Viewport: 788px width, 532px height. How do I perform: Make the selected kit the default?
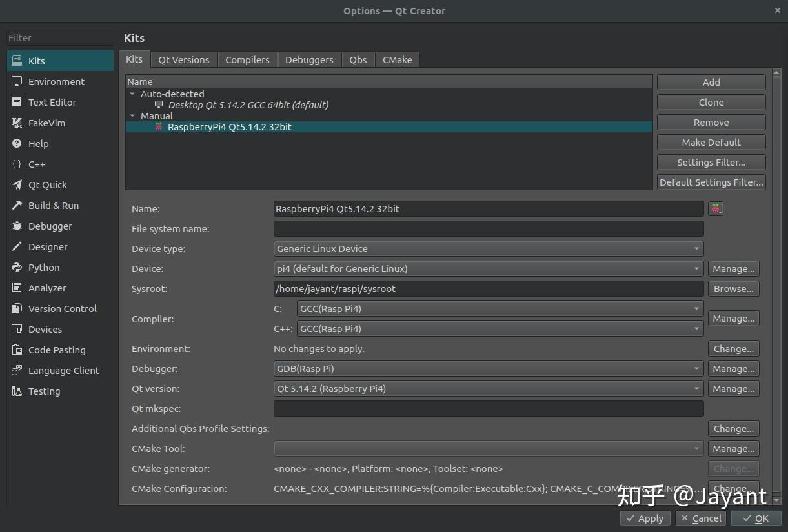pos(711,142)
